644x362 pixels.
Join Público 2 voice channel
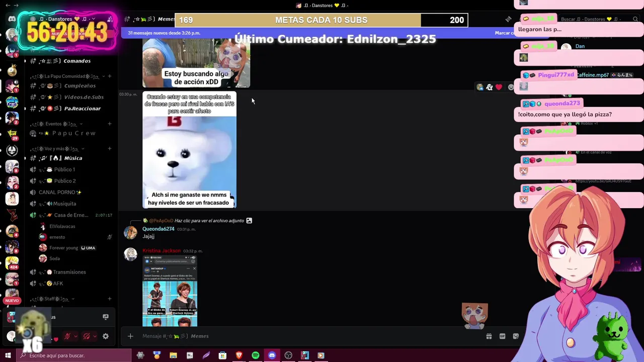tap(70, 181)
